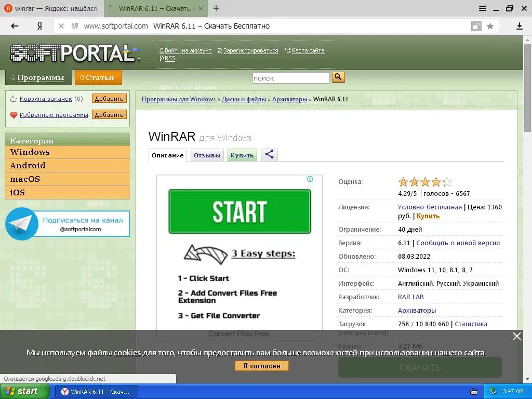Click Зарегистрироваться link
The width and height of the screenshot is (532, 399).
click(x=251, y=50)
